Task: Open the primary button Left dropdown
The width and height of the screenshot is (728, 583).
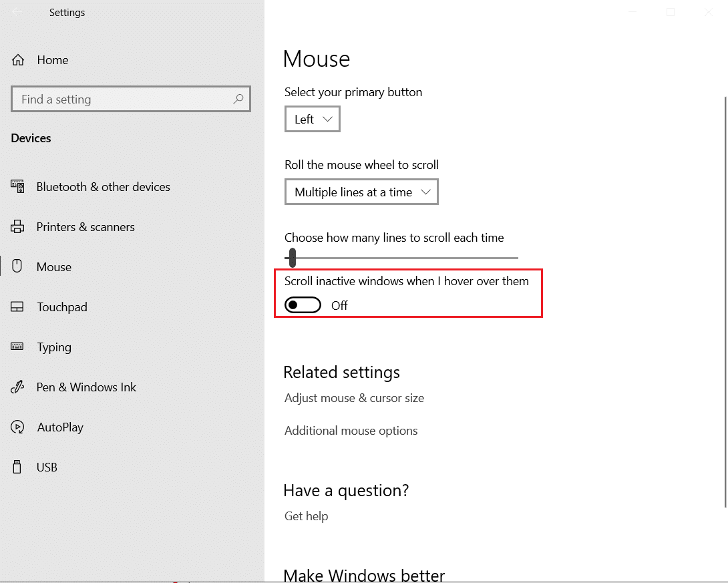Action: pyautogui.click(x=313, y=119)
